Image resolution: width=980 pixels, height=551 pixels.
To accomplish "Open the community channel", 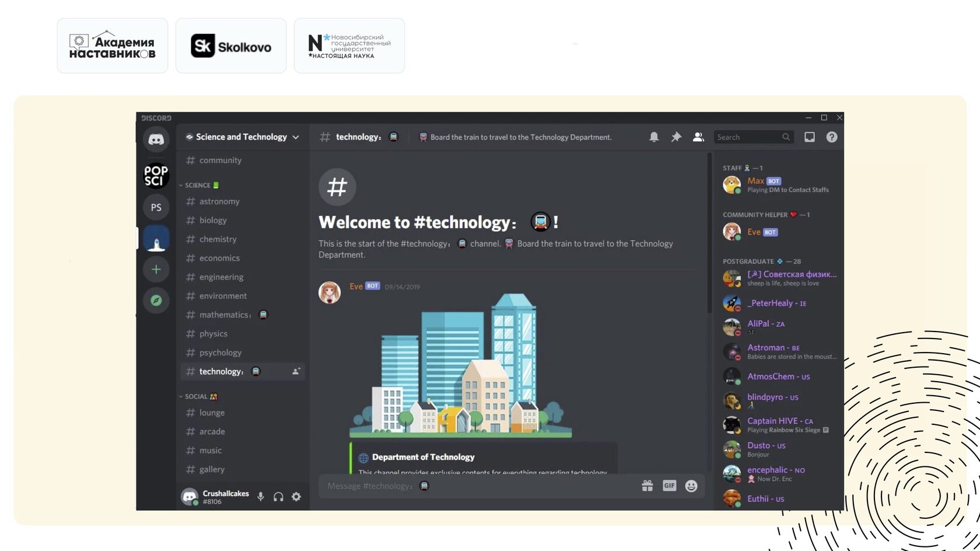I will tap(242, 160).
